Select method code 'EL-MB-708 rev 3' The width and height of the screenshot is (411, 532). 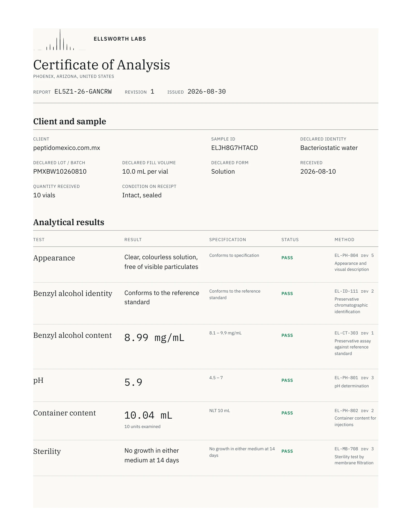click(354, 449)
